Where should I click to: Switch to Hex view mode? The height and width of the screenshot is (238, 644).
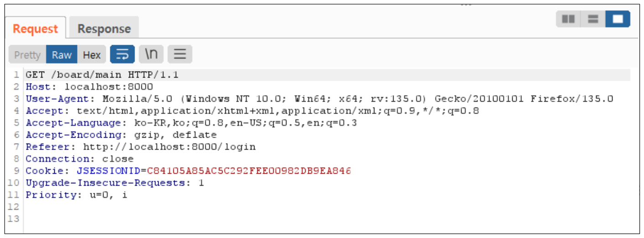coord(92,55)
